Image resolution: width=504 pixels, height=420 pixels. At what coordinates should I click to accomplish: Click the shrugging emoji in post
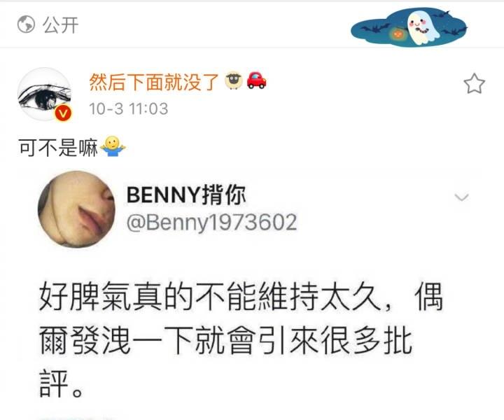click(113, 146)
